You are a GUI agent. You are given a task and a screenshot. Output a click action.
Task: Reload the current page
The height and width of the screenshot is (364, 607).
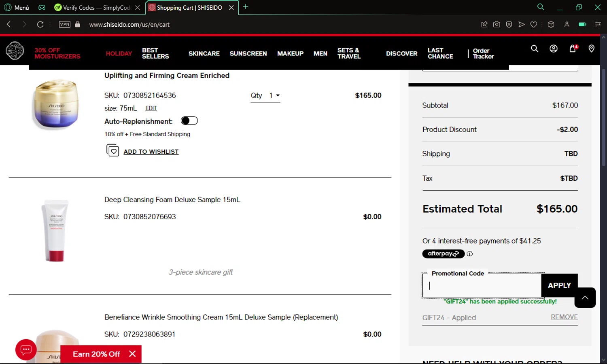coord(40,24)
